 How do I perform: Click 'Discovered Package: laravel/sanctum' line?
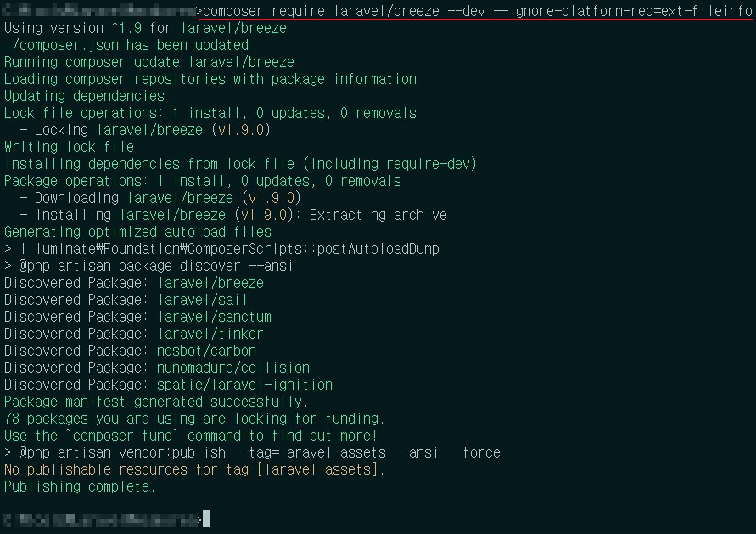pyautogui.click(x=137, y=317)
